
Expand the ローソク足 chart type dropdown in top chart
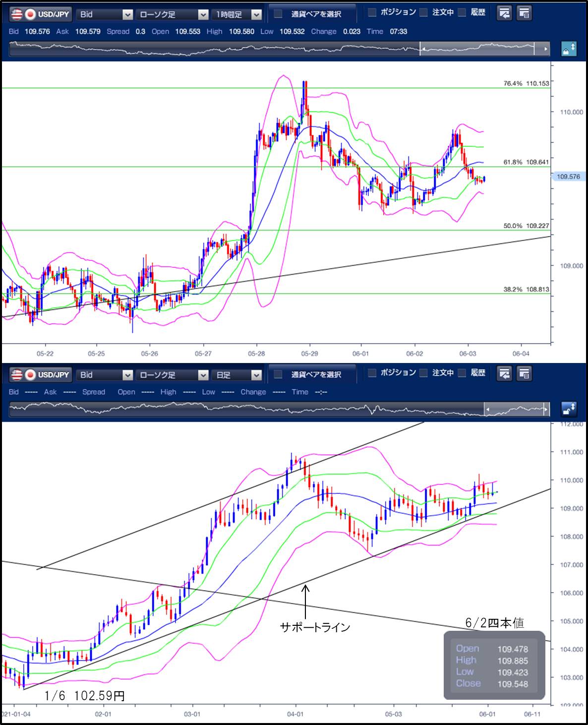pos(172,14)
